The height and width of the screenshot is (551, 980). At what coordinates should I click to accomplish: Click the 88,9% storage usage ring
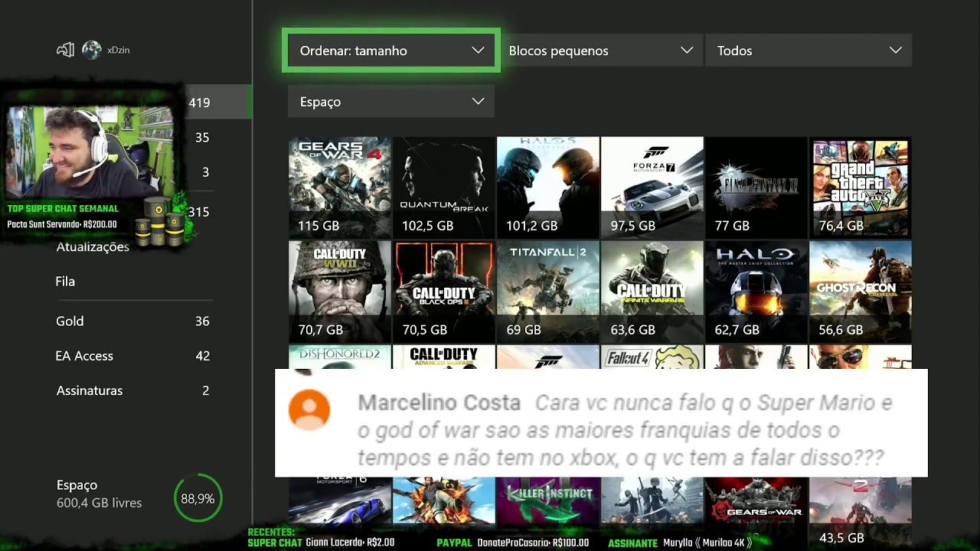(198, 498)
